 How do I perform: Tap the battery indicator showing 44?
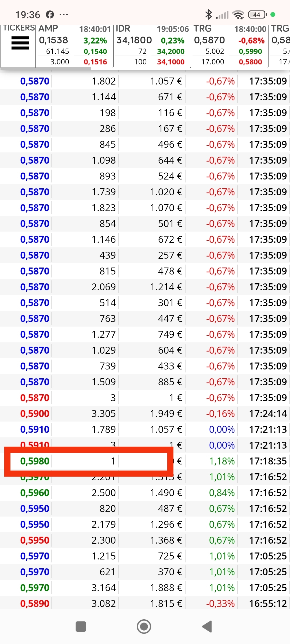point(257,14)
